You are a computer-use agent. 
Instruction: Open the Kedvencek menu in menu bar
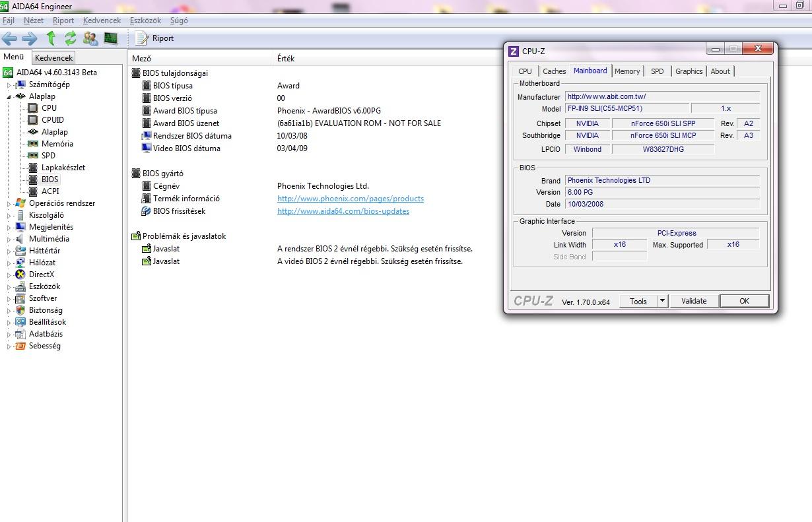(102, 20)
